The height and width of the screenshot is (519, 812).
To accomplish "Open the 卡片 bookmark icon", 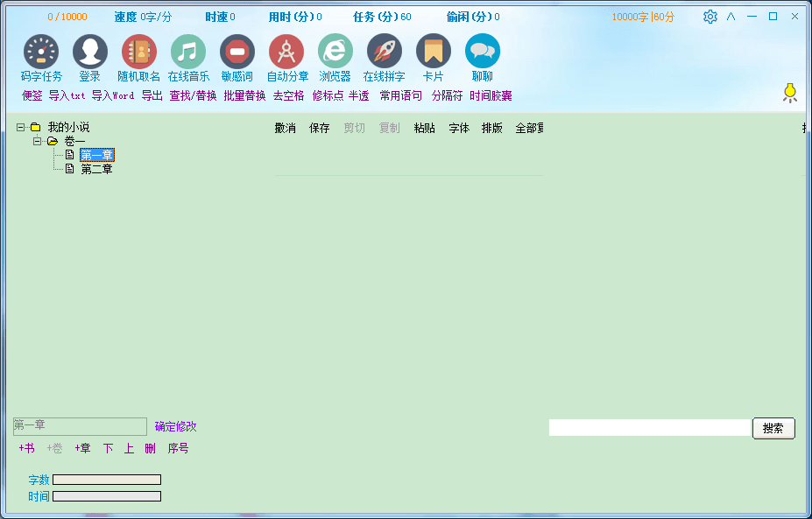I will pos(434,53).
